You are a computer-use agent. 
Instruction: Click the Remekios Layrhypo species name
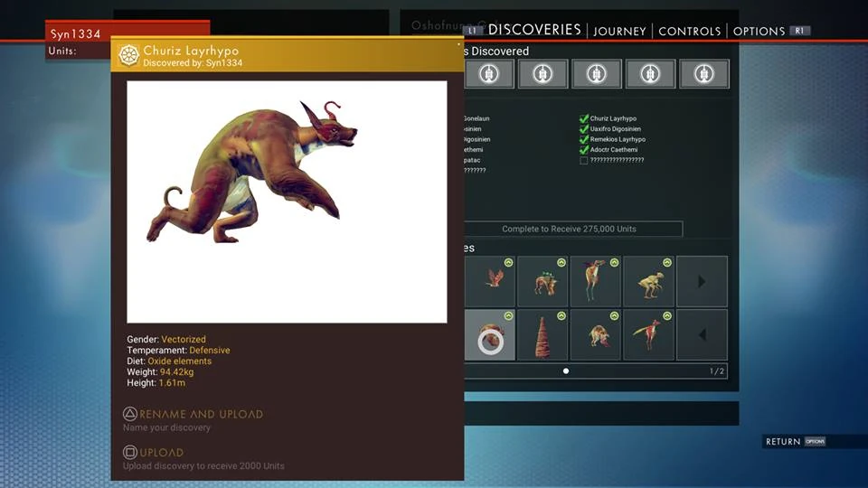tap(618, 139)
